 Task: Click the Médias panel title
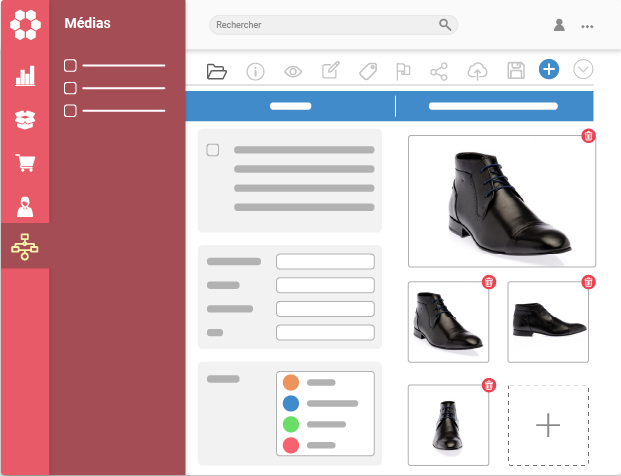click(88, 23)
